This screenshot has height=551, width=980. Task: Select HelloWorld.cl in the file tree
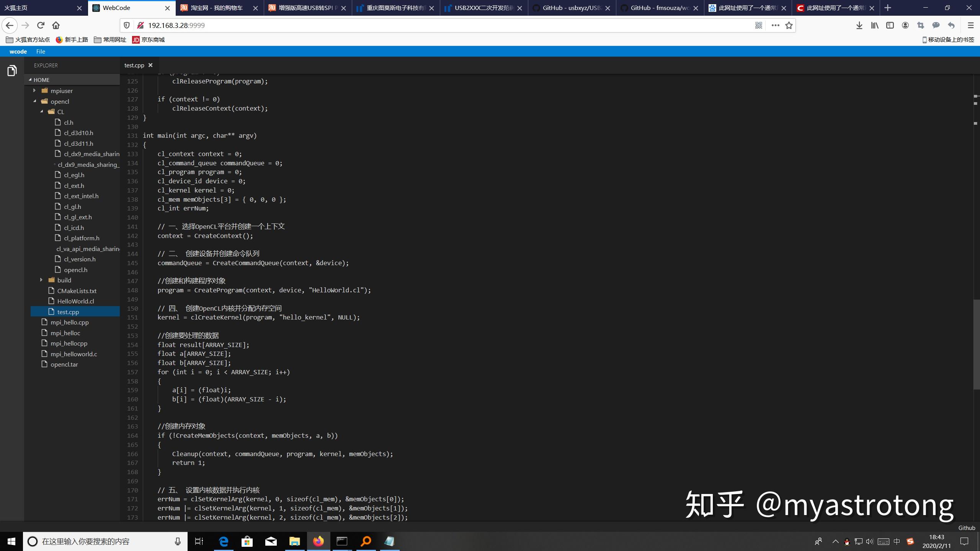[75, 301]
